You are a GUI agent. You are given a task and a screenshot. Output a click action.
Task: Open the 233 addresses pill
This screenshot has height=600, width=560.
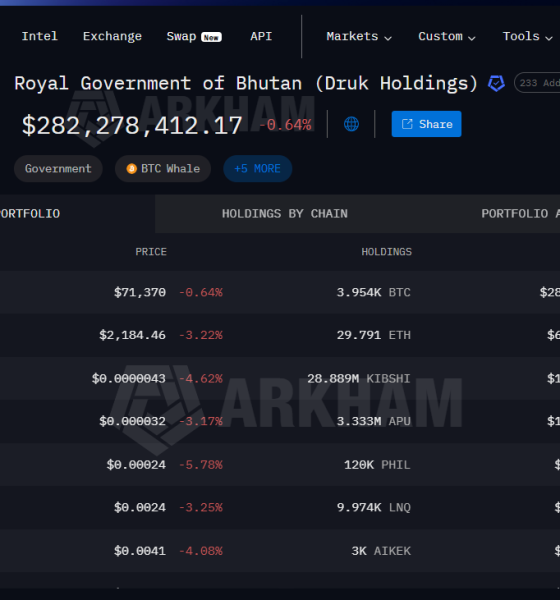click(x=537, y=83)
